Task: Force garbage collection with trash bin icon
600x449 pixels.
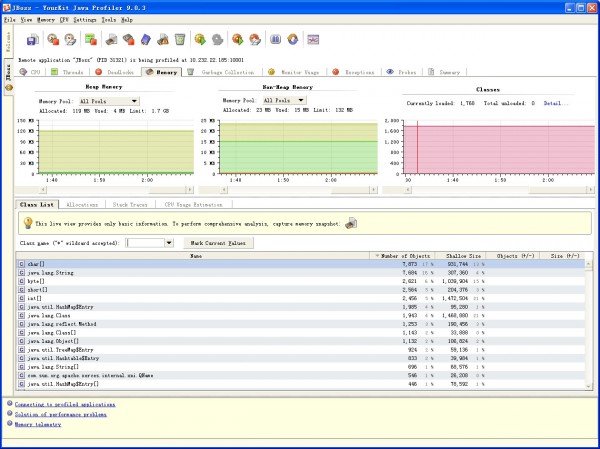Action: 180,39
